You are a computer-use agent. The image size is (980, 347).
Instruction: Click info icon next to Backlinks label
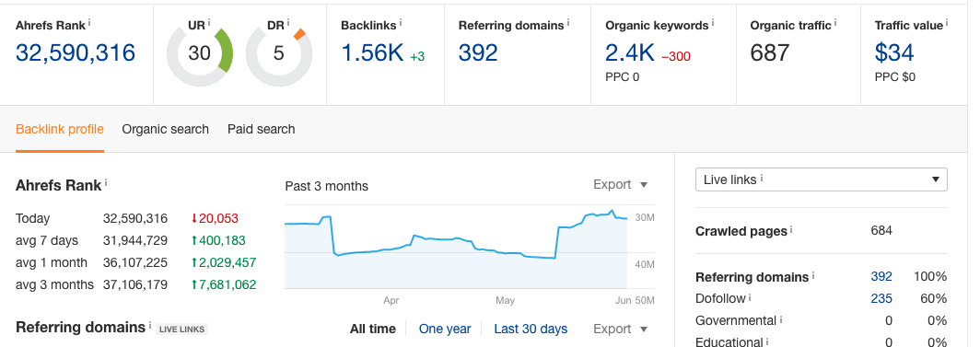pyautogui.click(x=401, y=22)
